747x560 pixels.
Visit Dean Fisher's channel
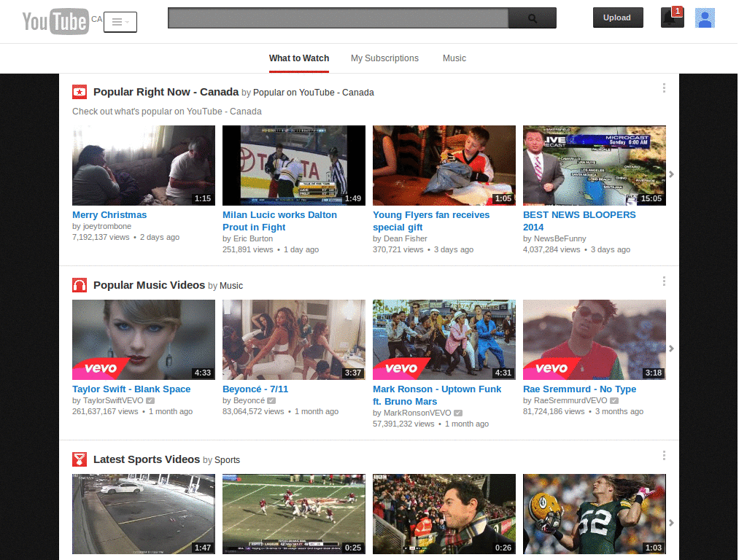(406, 238)
